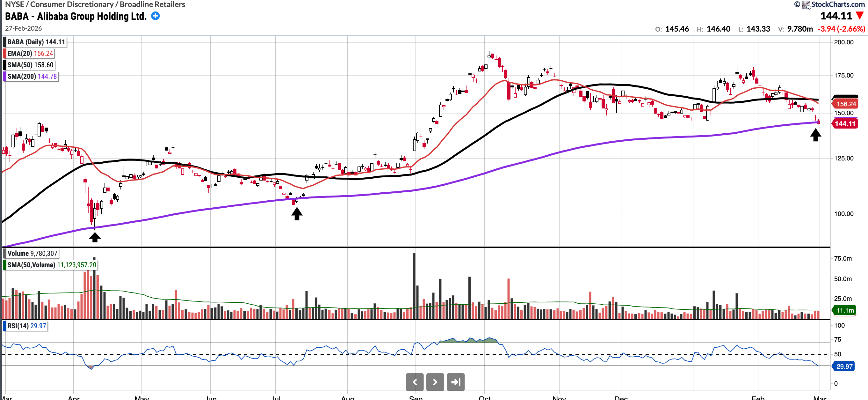The image size is (868, 400).
Task: Click the black arrow annotation under July low
Action: coord(297,213)
